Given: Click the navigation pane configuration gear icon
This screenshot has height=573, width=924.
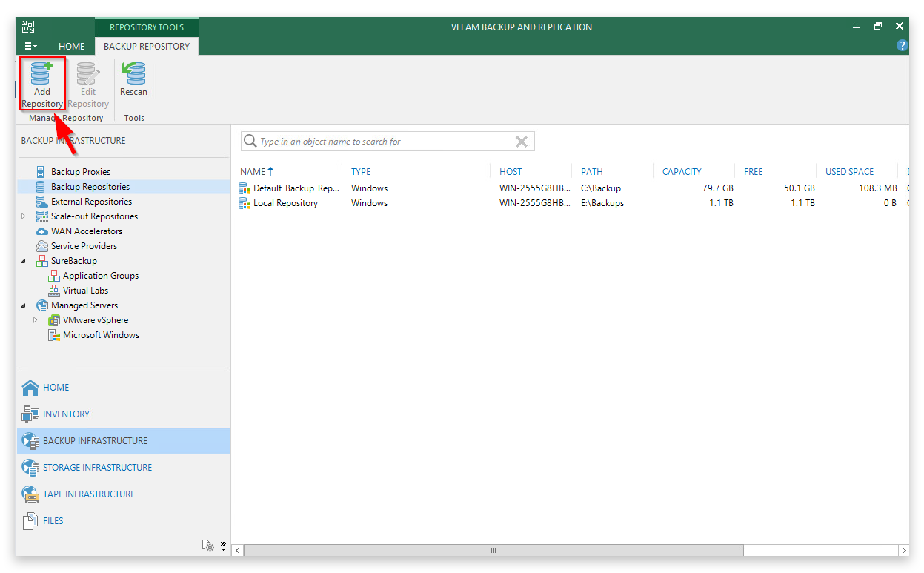Looking at the screenshot, I should (x=209, y=546).
